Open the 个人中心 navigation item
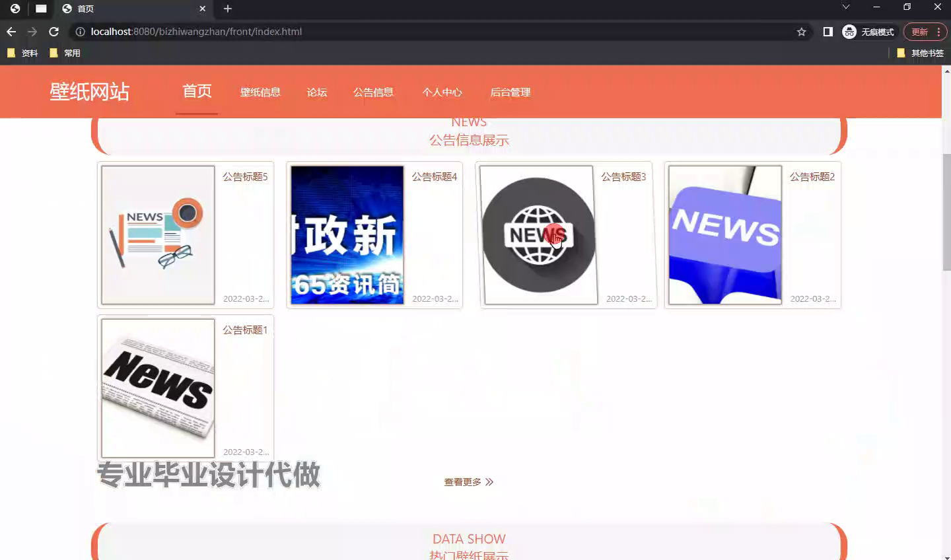 442,92
